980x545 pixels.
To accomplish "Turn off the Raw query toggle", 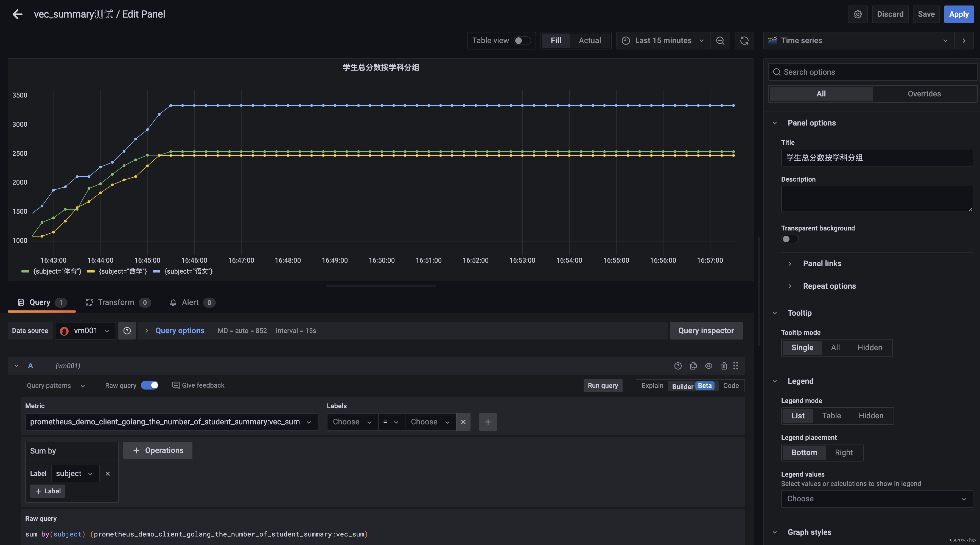I will pyautogui.click(x=150, y=385).
